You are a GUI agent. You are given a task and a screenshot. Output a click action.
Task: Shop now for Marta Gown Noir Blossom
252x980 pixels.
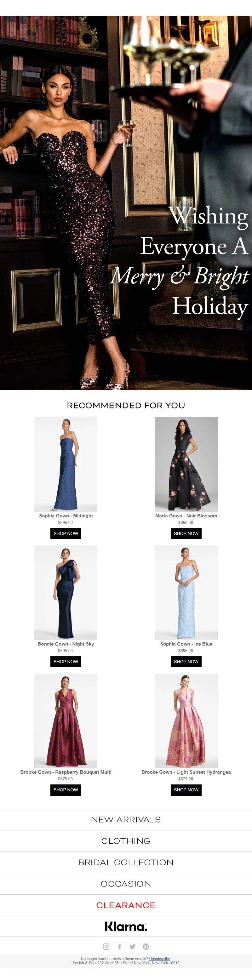pyautogui.click(x=186, y=533)
